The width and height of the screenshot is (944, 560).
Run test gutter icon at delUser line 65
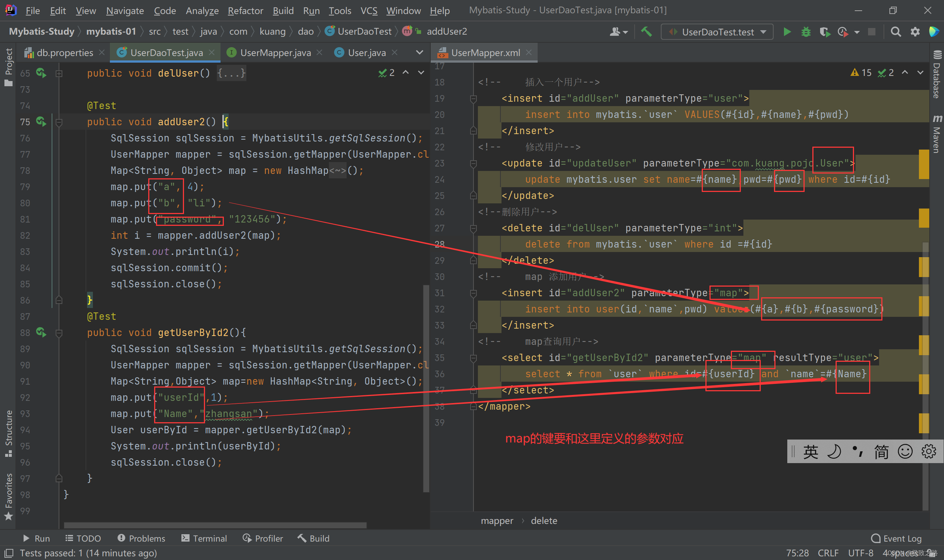[x=41, y=73]
